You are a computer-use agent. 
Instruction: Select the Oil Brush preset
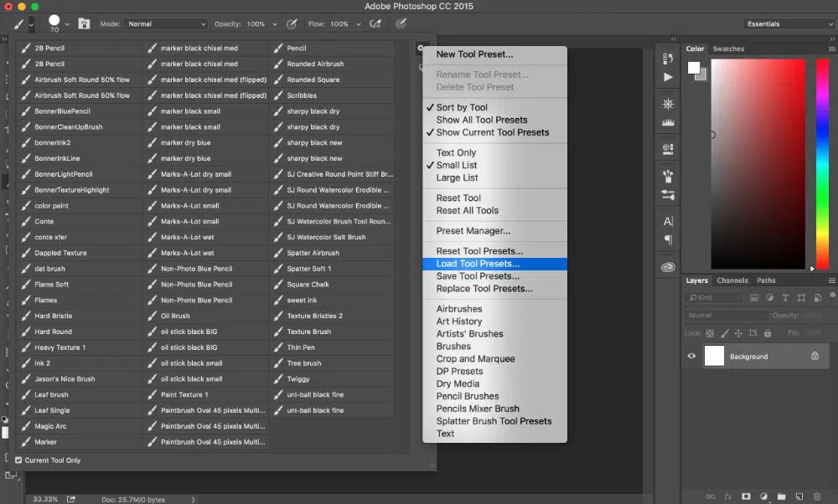click(x=175, y=316)
